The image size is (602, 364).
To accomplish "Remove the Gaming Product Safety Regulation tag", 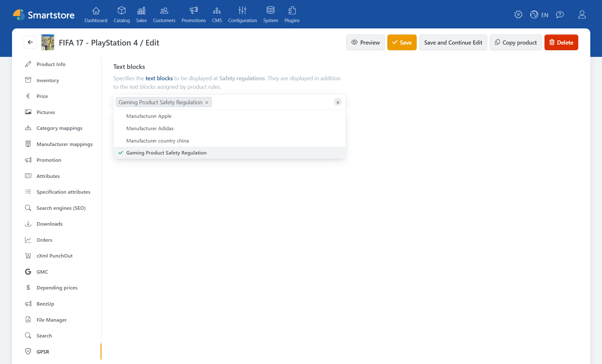I will point(207,102).
